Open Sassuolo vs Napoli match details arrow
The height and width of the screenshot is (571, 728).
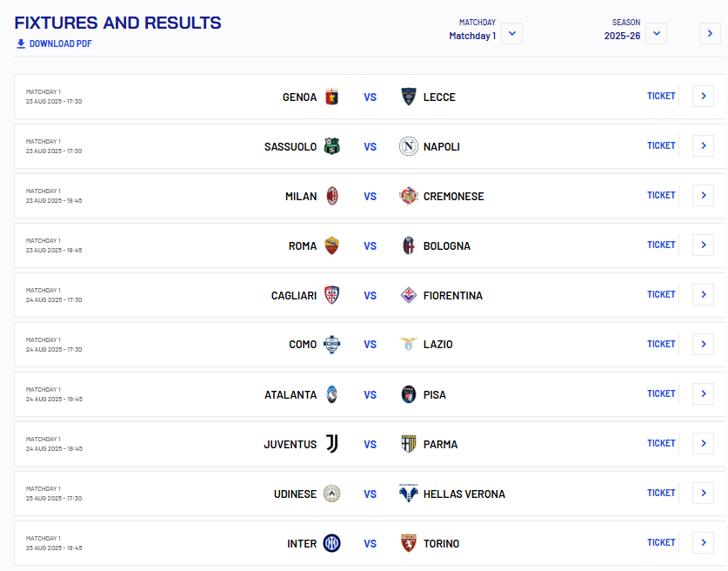pyautogui.click(x=703, y=146)
